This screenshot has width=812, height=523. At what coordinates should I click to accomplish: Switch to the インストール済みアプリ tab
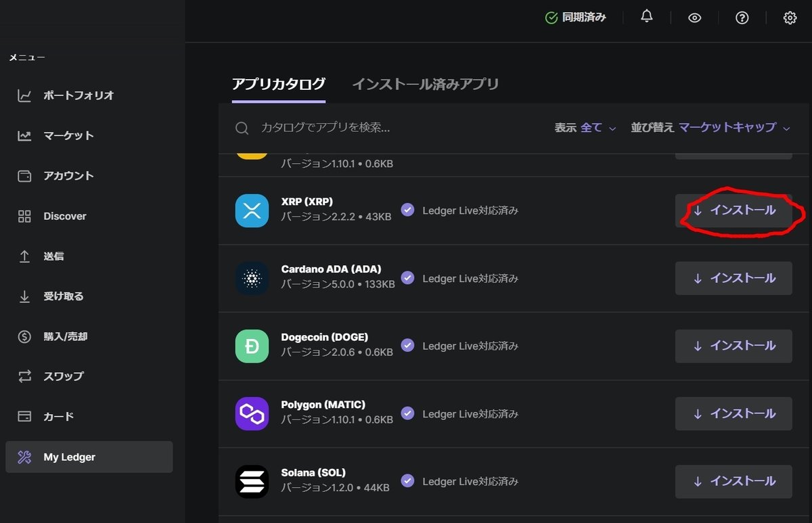point(425,85)
